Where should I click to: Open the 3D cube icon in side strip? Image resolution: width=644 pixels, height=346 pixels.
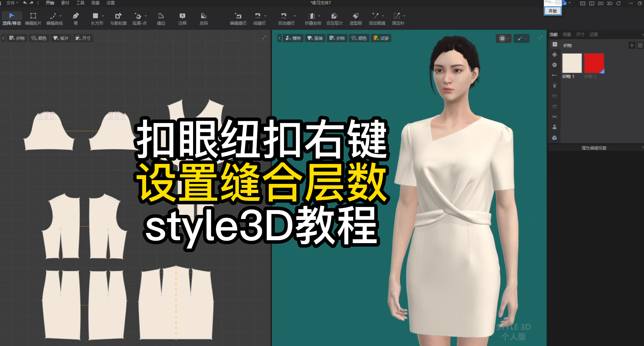point(555,138)
